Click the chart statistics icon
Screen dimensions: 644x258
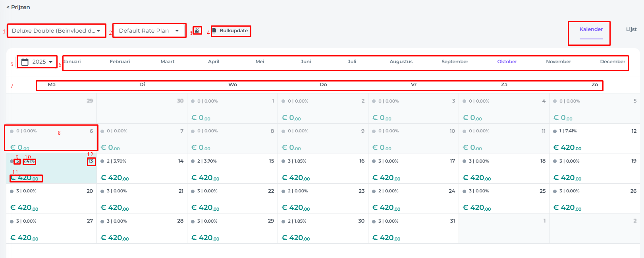(197, 31)
